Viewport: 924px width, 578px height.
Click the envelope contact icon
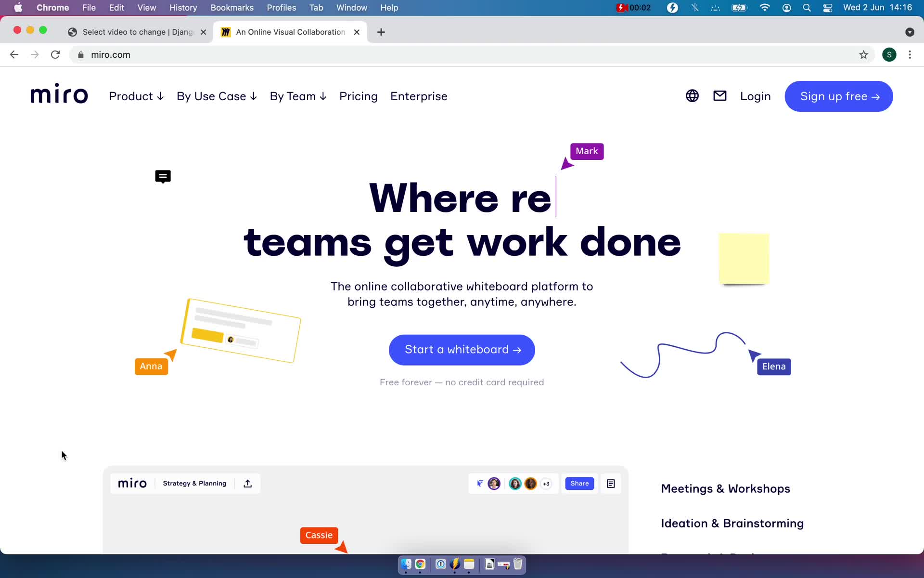(x=720, y=96)
